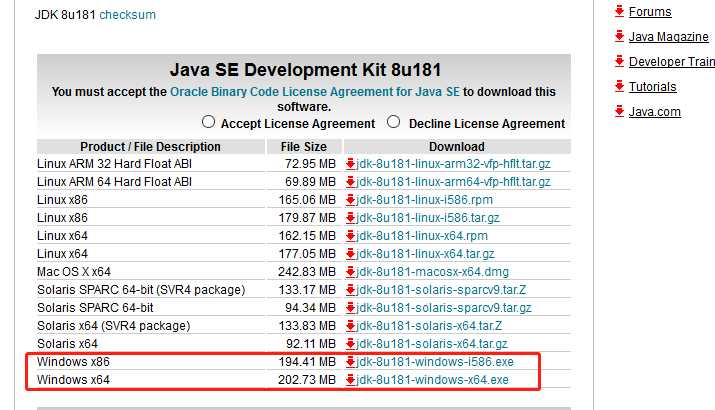This screenshot has width=715, height=410.
Task: Download jdk-8u181-linux-arm32-vfp-hflt.tar.gz file link
Action: tap(453, 164)
